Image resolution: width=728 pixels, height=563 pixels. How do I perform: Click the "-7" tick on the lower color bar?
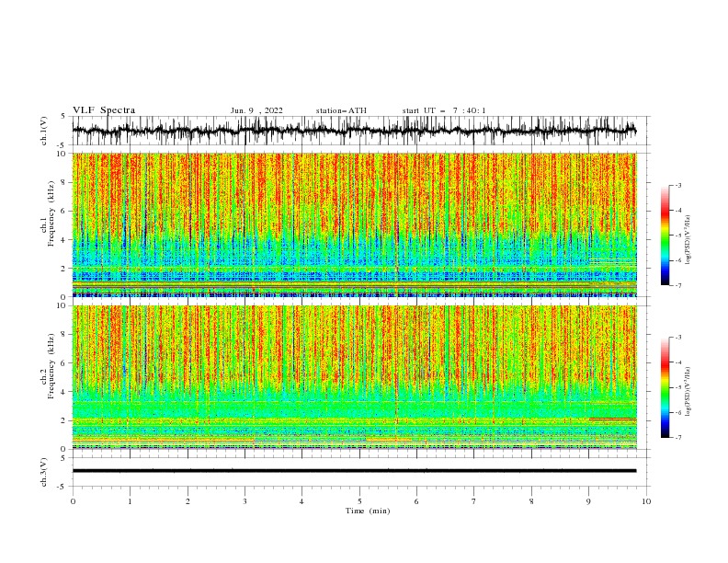677,438
